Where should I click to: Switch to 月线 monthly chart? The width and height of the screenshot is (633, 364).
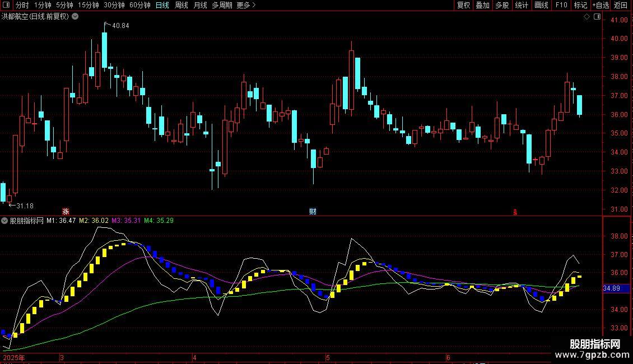200,5
